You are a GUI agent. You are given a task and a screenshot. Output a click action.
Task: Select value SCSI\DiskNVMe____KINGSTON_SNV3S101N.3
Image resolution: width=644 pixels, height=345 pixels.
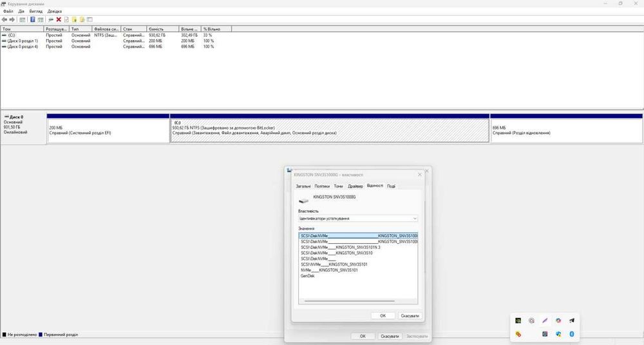[x=341, y=248]
